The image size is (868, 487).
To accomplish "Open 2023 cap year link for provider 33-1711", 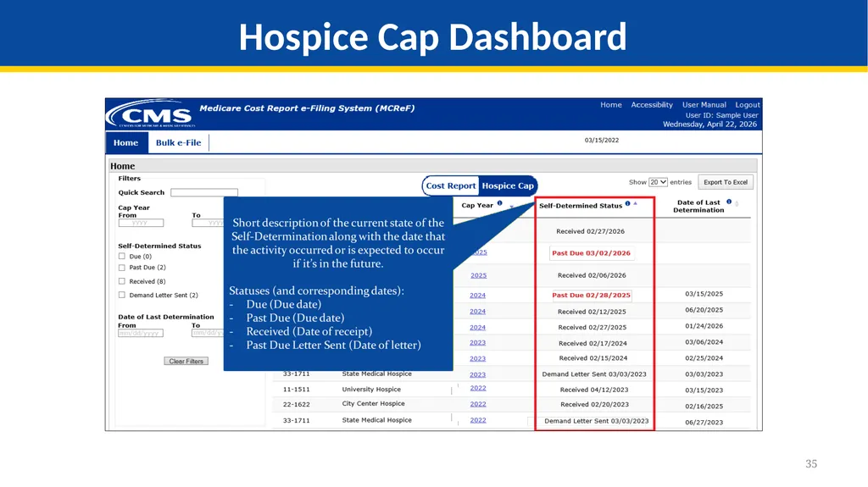I will (478, 374).
